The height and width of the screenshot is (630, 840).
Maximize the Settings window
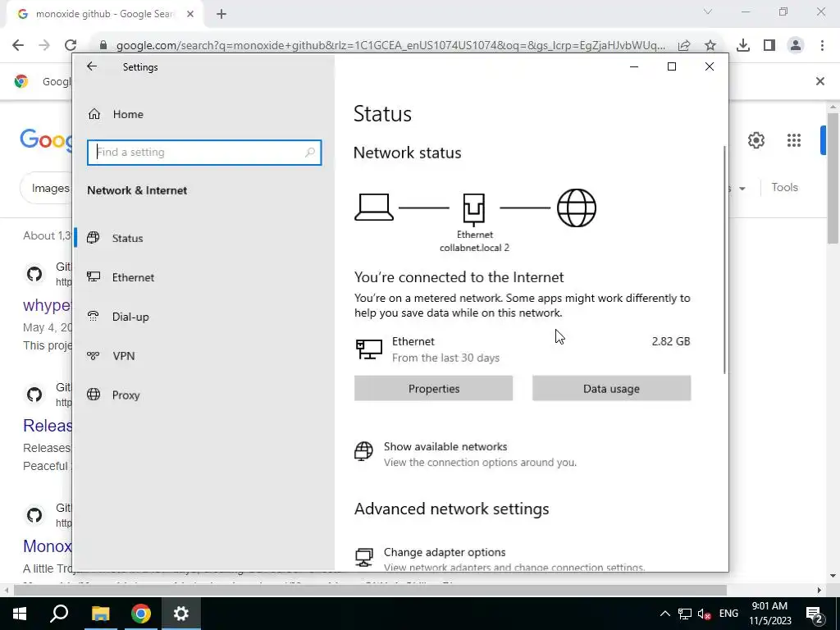click(672, 66)
